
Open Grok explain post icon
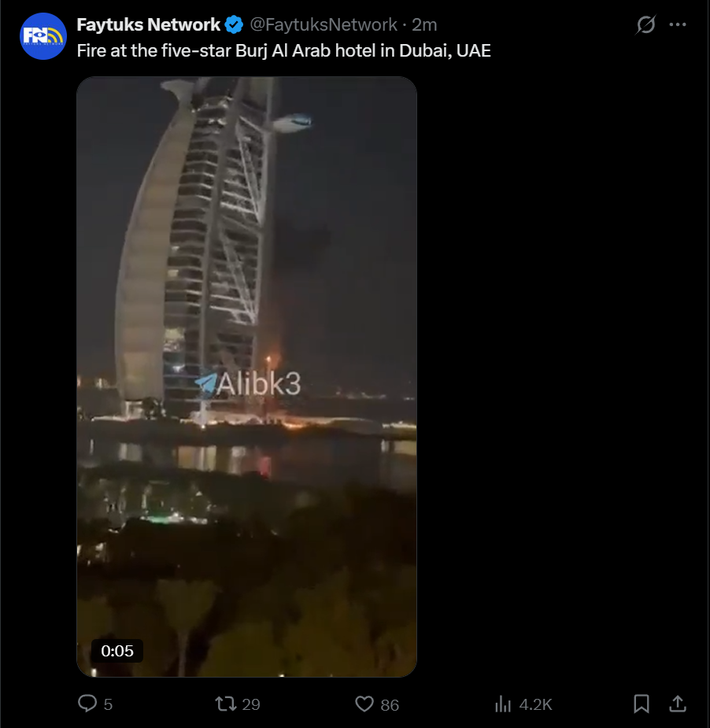click(x=645, y=24)
